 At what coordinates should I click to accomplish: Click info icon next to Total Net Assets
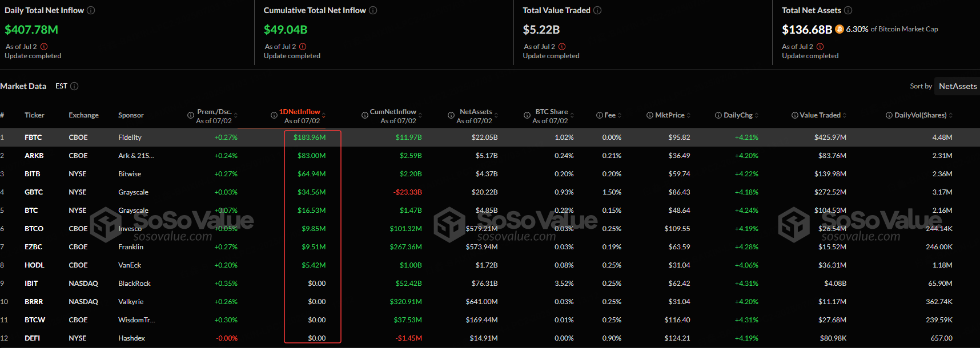tap(848, 10)
